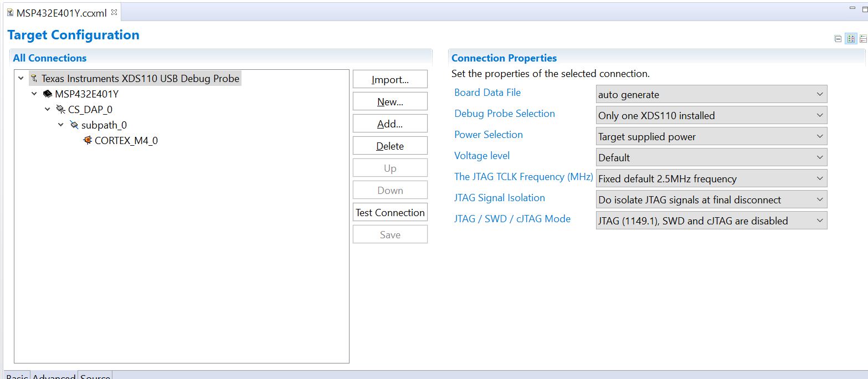Click the Test Connection button
The width and height of the screenshot is (868, 379).
[x=390, y=212]
